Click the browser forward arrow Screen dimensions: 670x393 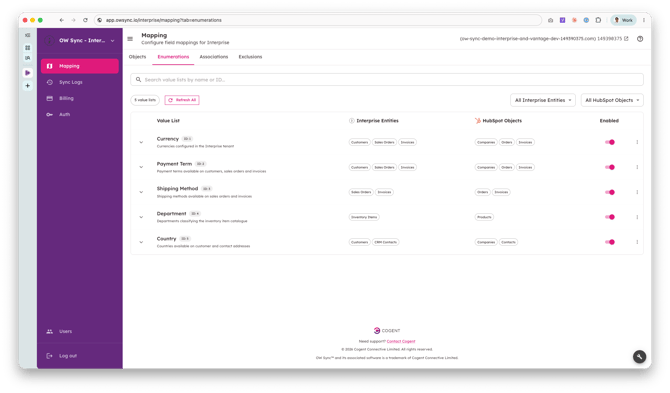[73, 20]
